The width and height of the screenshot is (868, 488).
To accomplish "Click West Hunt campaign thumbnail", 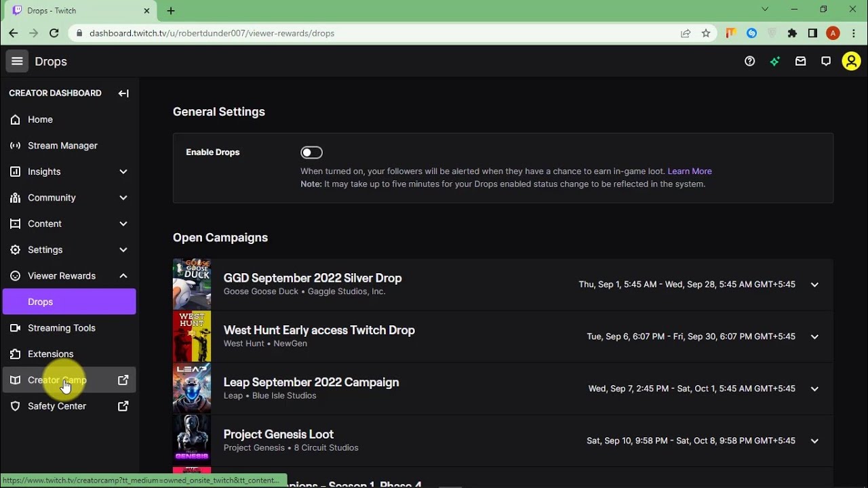I will click(192, 337).
